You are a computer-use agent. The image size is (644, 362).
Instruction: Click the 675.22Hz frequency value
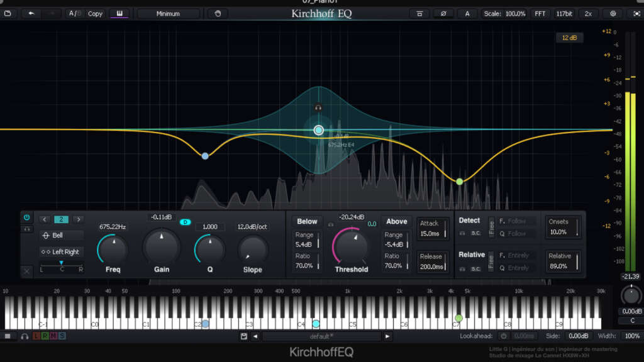coord(113,227)
